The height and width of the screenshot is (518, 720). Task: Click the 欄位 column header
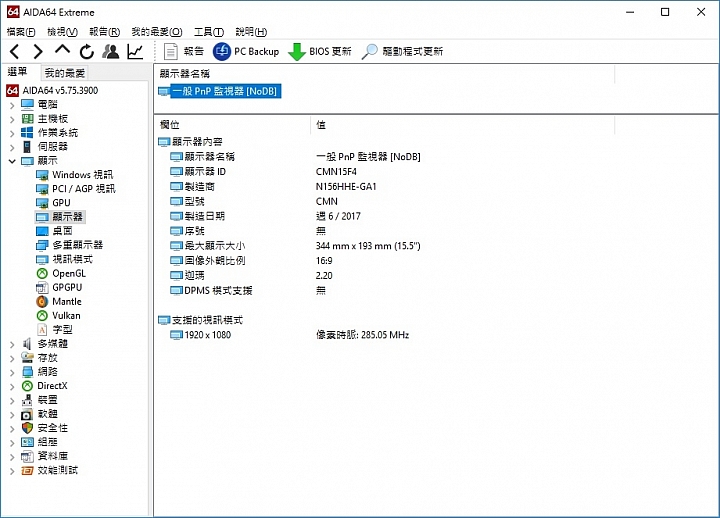pos(232,124)
